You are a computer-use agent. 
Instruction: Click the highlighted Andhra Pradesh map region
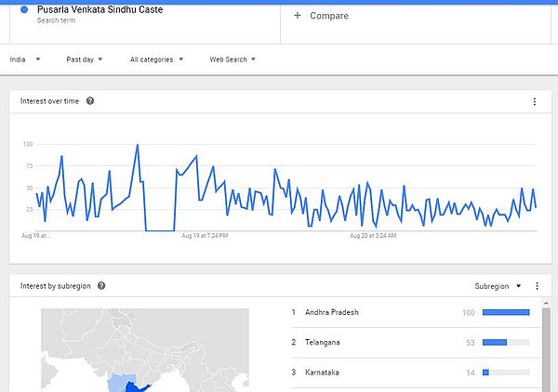pos(134,387)
